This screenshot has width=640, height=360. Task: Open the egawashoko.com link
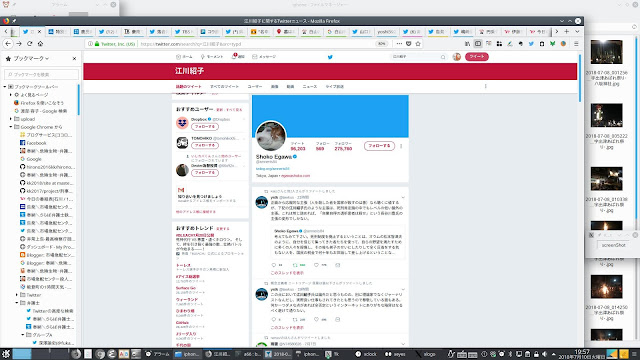(x=295, y=176)
